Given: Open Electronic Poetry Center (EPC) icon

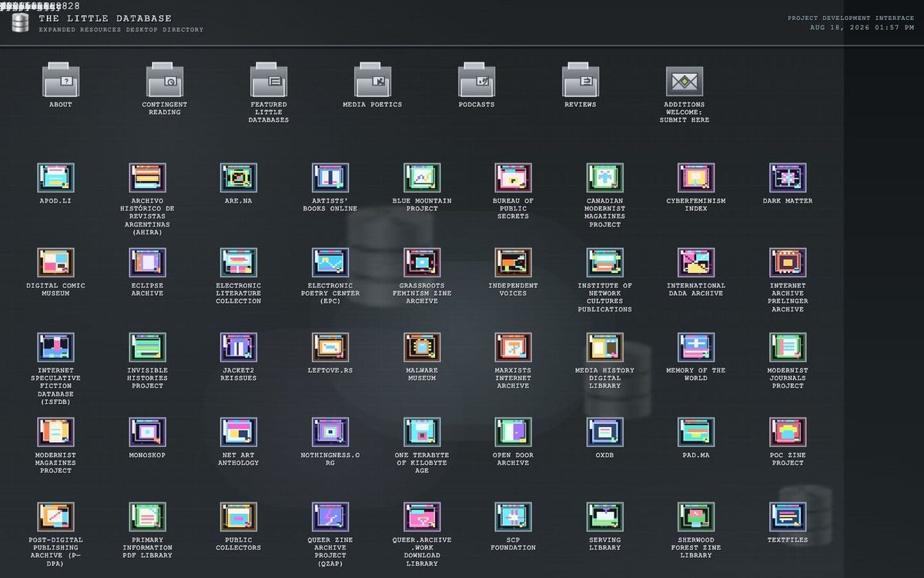Looking at the screenshot, I should 330,262.
